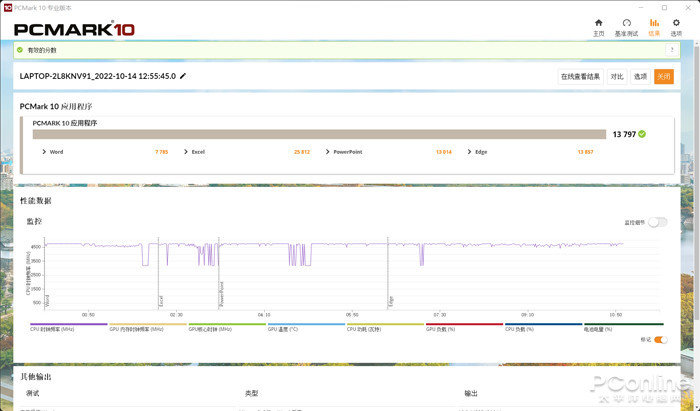Click the overall score 13 797
The image size is (700, 411).
[624, 134]
